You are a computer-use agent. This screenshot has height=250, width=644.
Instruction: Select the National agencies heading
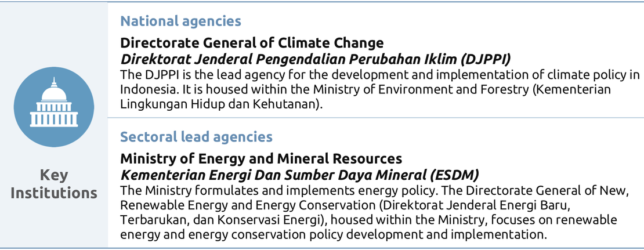(x=180, y=21)
